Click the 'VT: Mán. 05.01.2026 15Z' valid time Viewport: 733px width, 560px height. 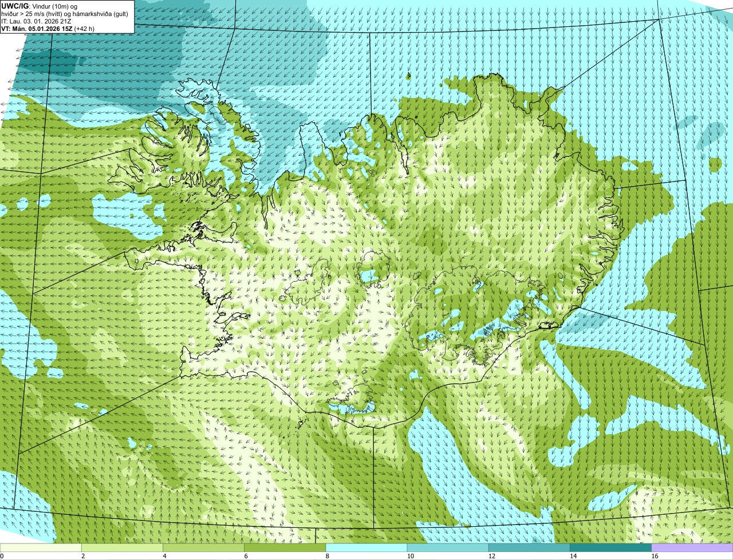click(x=36, y=29)
